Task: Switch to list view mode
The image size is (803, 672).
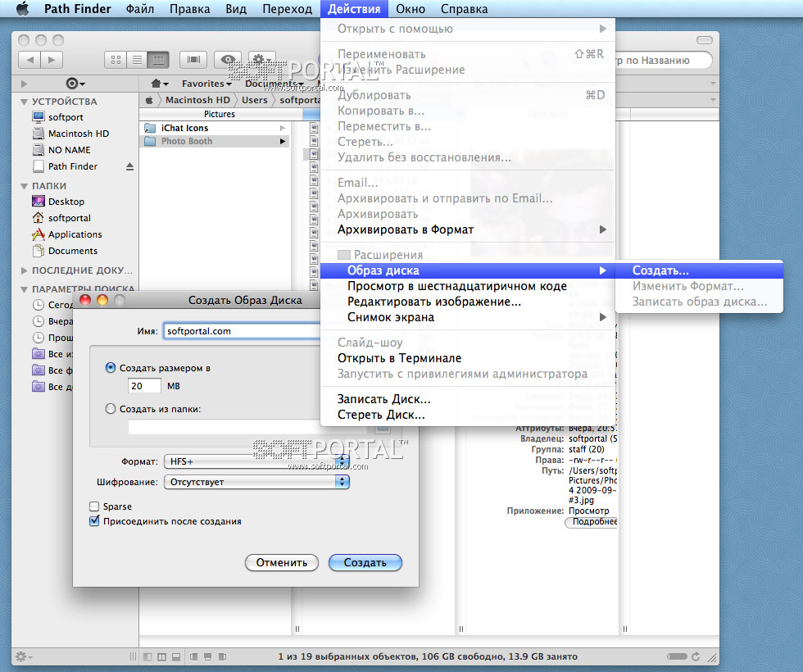Action: coord(137,60)
